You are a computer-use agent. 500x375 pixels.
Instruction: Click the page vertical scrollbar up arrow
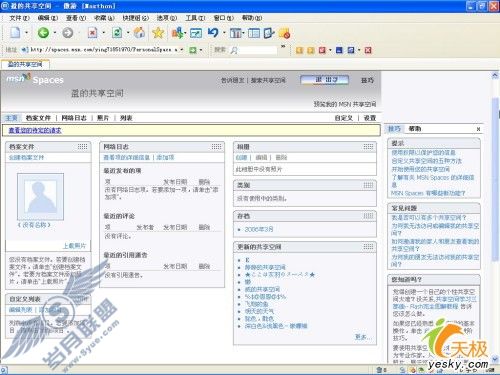pos(495,76)
